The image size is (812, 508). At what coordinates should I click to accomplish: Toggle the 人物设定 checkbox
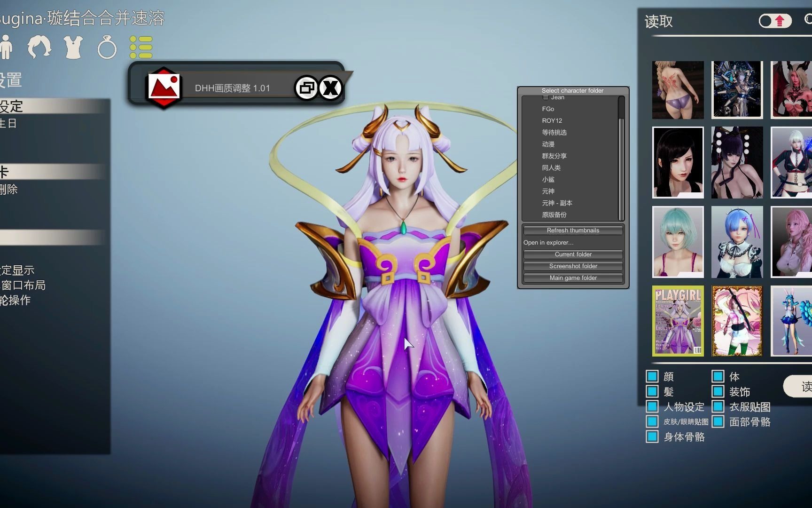pos(652,406)
